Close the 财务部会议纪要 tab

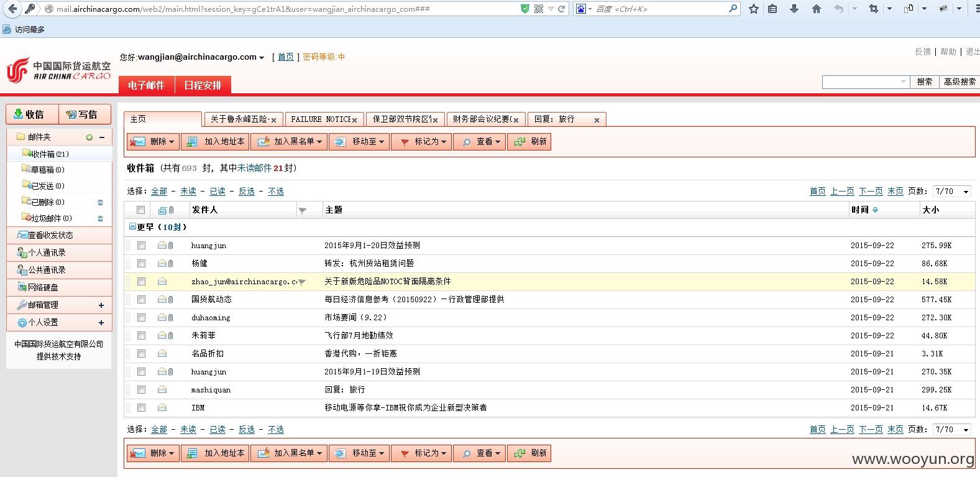click(516, 120)
